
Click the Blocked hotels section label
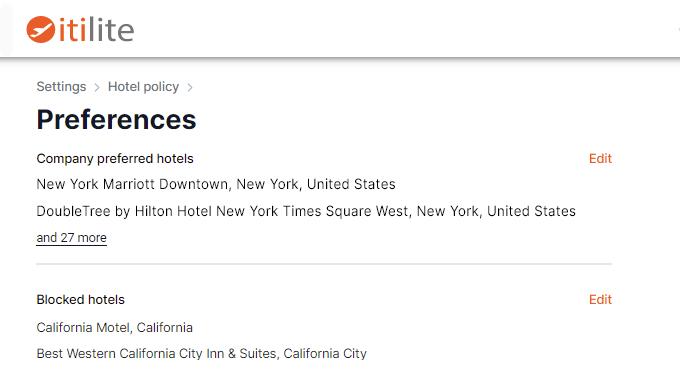[81, 300]
